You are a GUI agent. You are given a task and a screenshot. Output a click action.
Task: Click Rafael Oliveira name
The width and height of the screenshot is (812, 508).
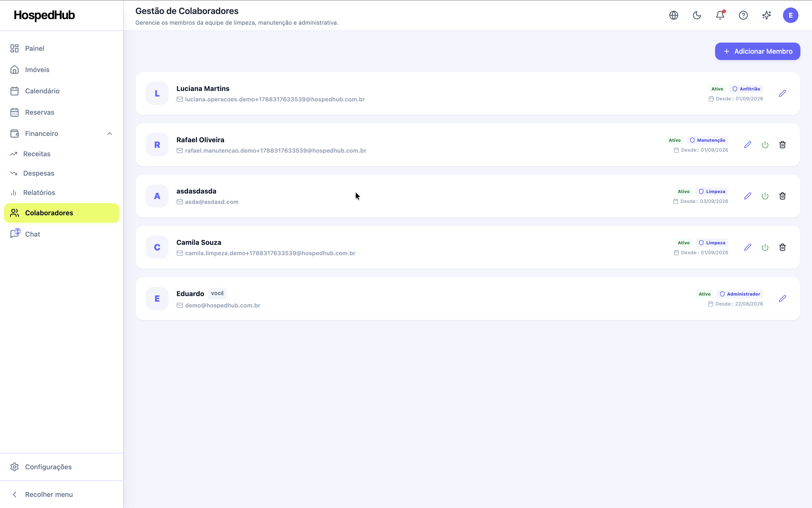200,140
